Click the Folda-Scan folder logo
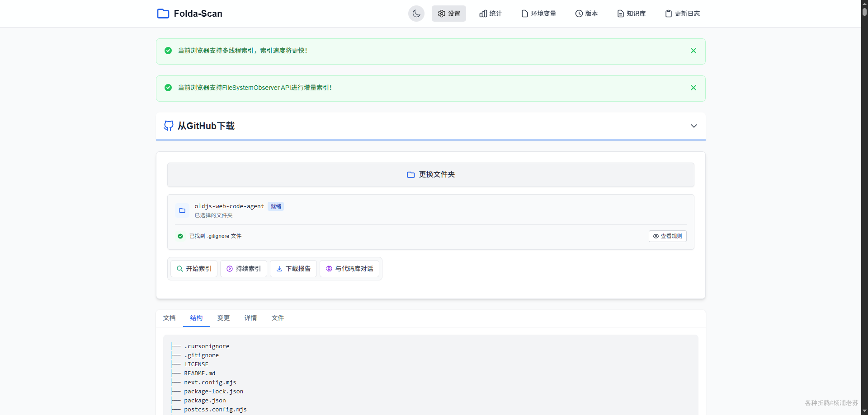The width and height of the screenshot is (868, 415). (163, 14)
